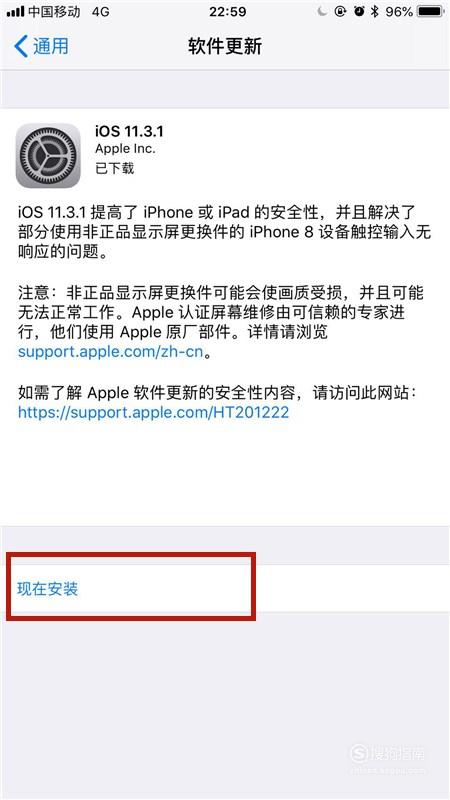Tap the Bluetooth icon in status bar
The height and width of the screenshot is (800, 450).
tap(374, 11)
